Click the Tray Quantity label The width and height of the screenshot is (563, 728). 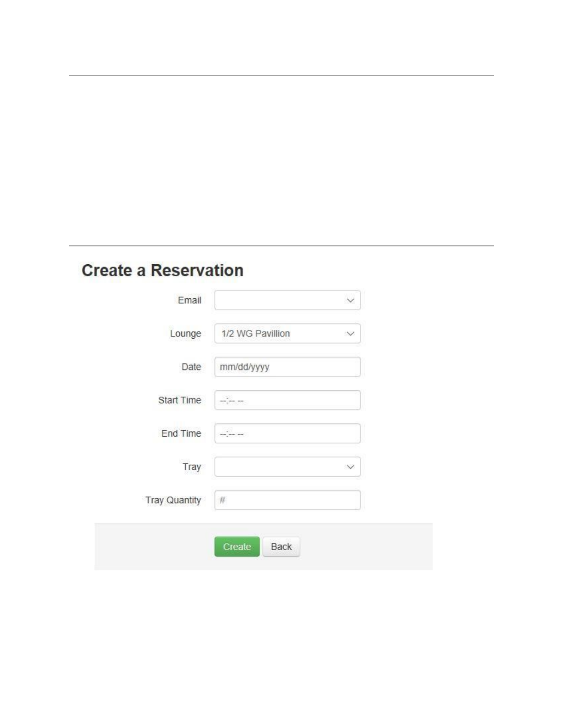pos(173,500)
